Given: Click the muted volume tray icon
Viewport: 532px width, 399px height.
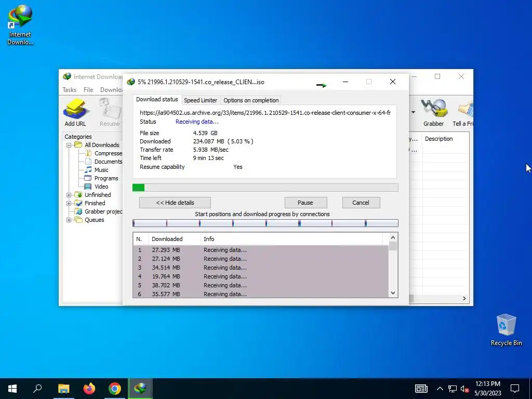Looking at the screenshot, I should (464, 389).
